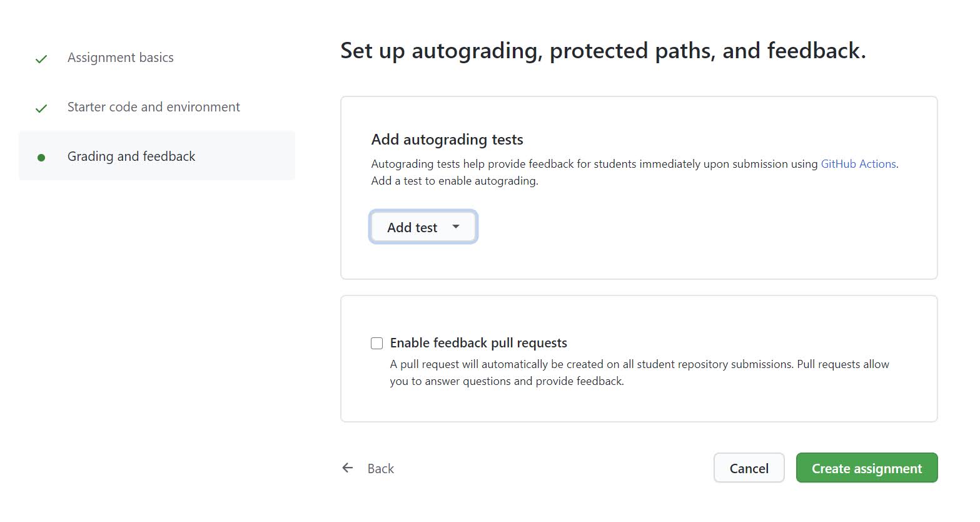This screenshot has height=522, width=980.
Task: Click the green dot beside Grading and feedback
Action: tap(41, 157)
